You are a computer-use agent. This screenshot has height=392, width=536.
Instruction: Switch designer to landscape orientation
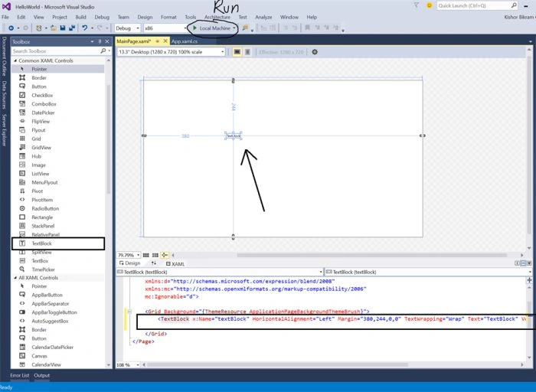[237, 52]
